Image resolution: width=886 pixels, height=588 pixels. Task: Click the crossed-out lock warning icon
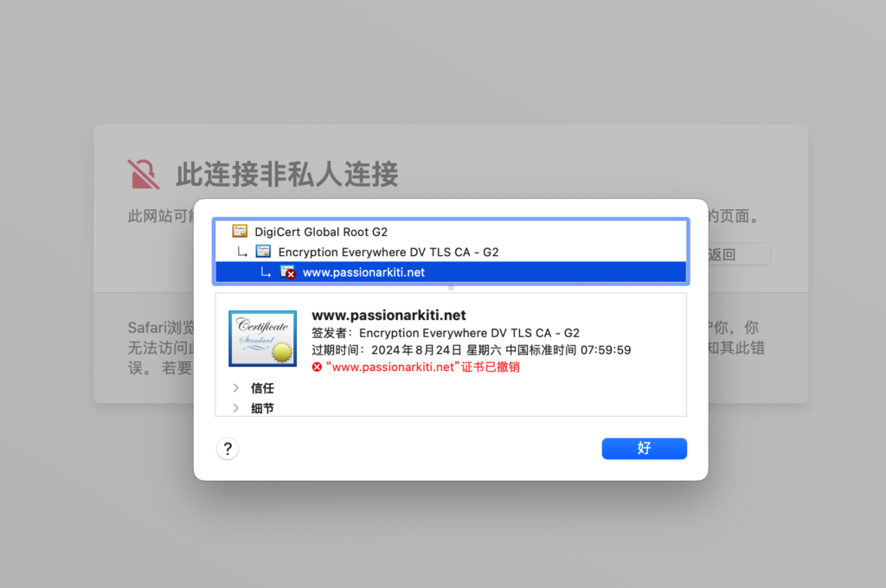pos(143,174)
